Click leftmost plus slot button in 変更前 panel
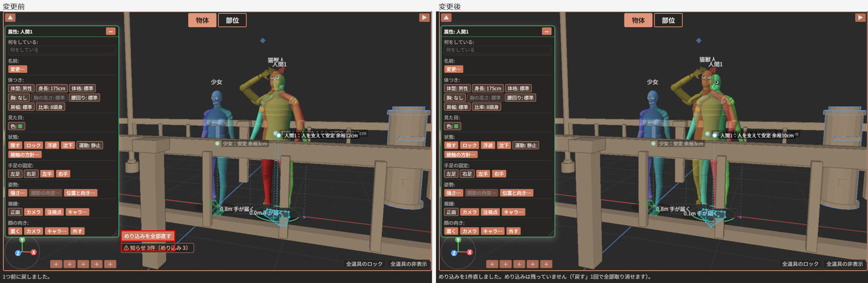Image resolution: width=868 pixels, height=283 pixels. (56, 264)
